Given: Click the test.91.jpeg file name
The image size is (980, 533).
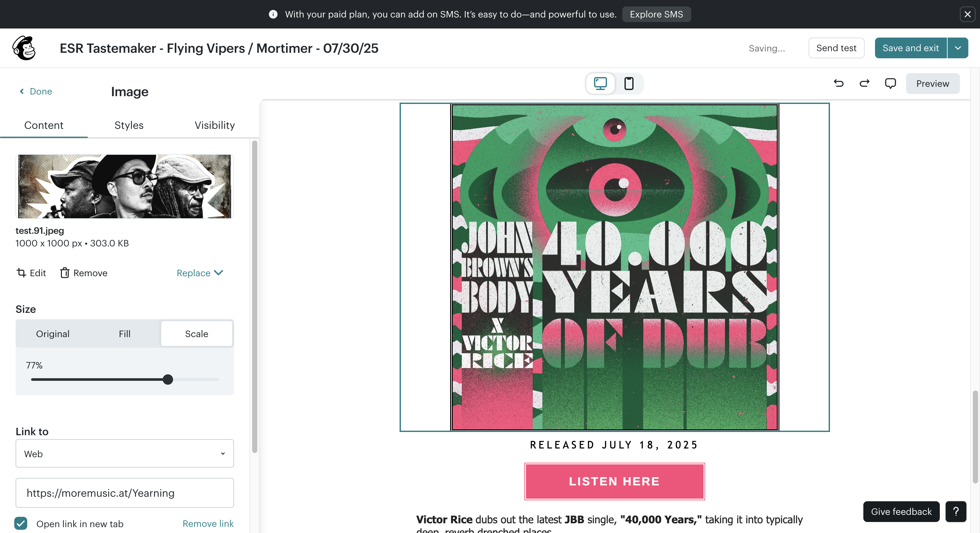Looking at the screenshot, I should tap(40, 230).
